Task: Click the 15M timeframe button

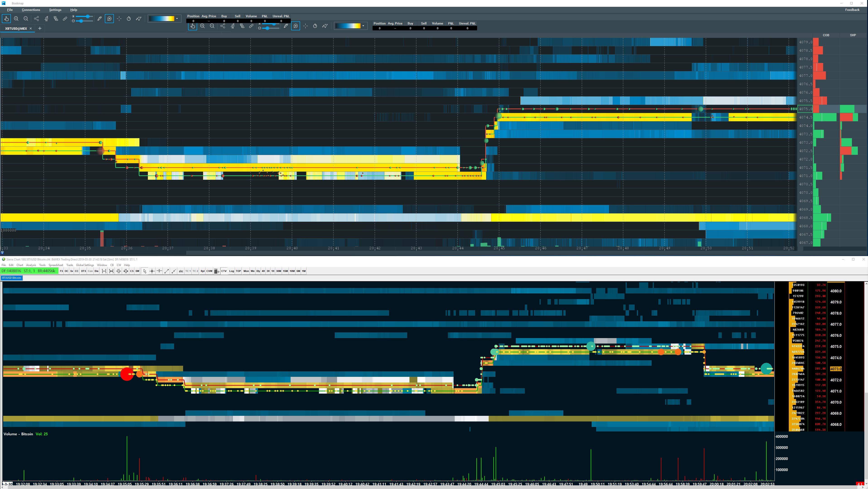Action: [x=285, y=271]
